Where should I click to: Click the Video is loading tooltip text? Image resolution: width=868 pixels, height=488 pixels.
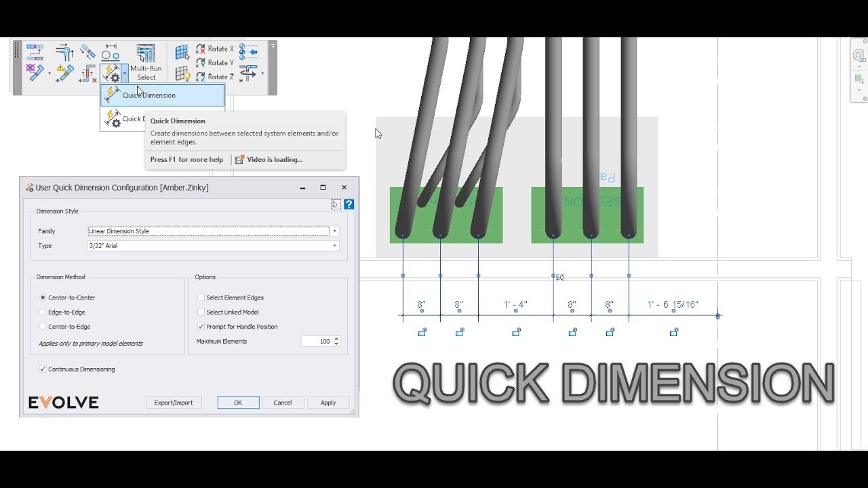(x=275, y=160)
